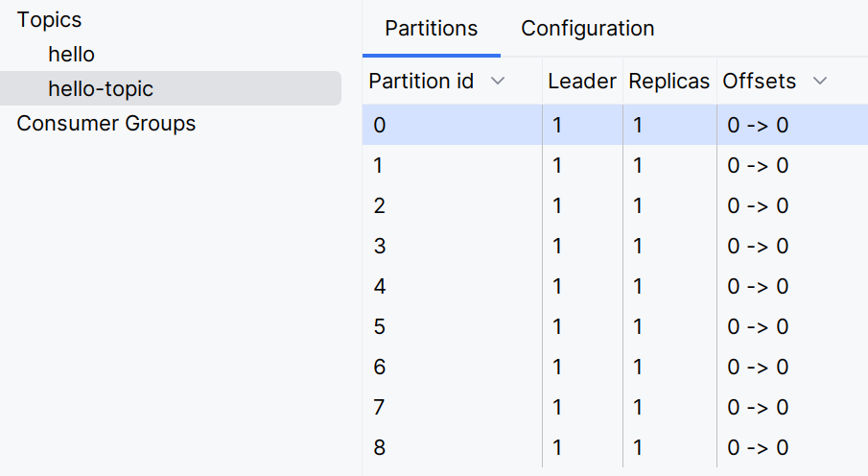Switch to the Configuration tab
Image resolution: width=868 pixels, height=476 pixels.
pos(587,29)
